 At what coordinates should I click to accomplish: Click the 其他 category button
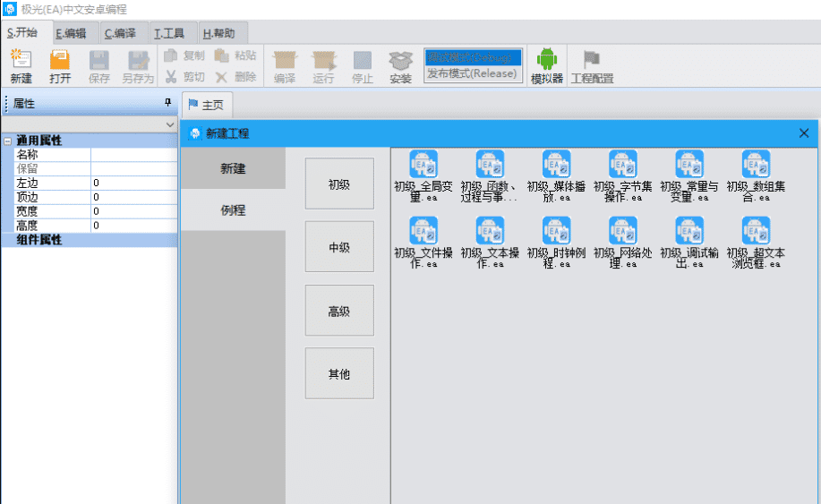coord(339,373)
